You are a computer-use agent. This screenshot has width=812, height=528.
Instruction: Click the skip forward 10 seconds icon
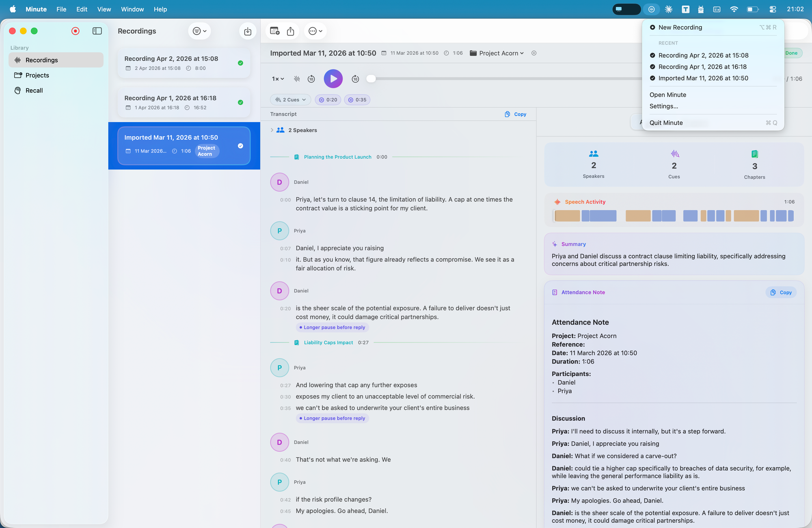click(x=355, y=79)
